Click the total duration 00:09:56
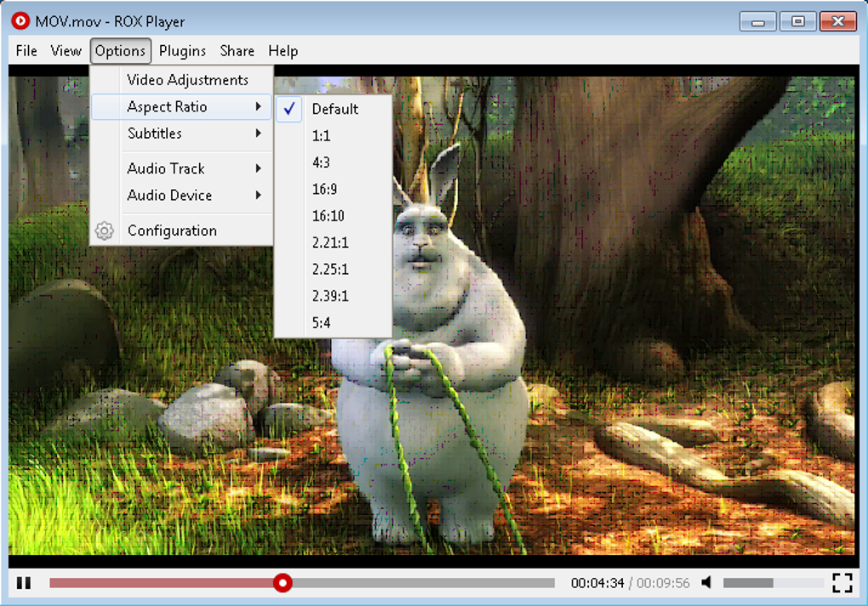This screenshot has height=606, width=868. tap(663, 583)
